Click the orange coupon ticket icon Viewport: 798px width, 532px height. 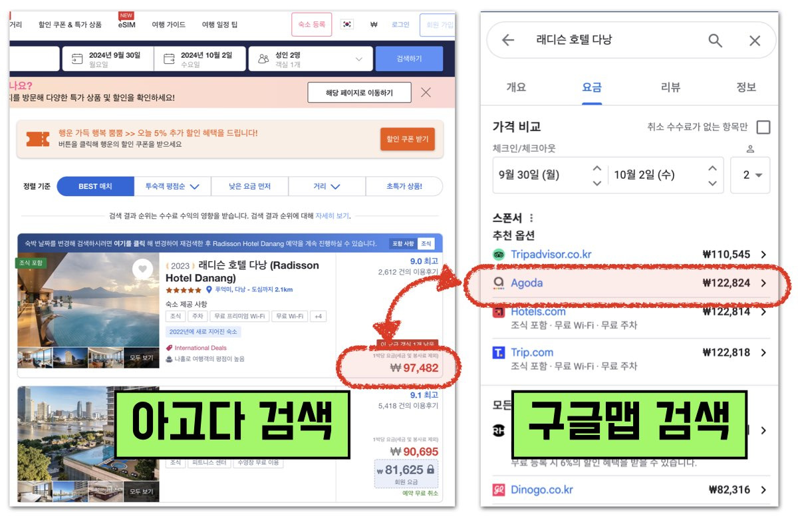point(38,139)
